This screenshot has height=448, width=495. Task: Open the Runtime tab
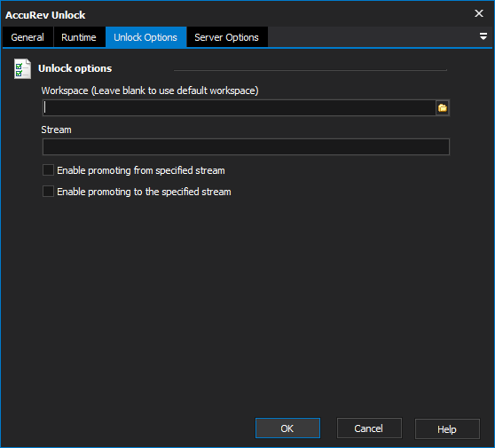(x=79, y=37)
